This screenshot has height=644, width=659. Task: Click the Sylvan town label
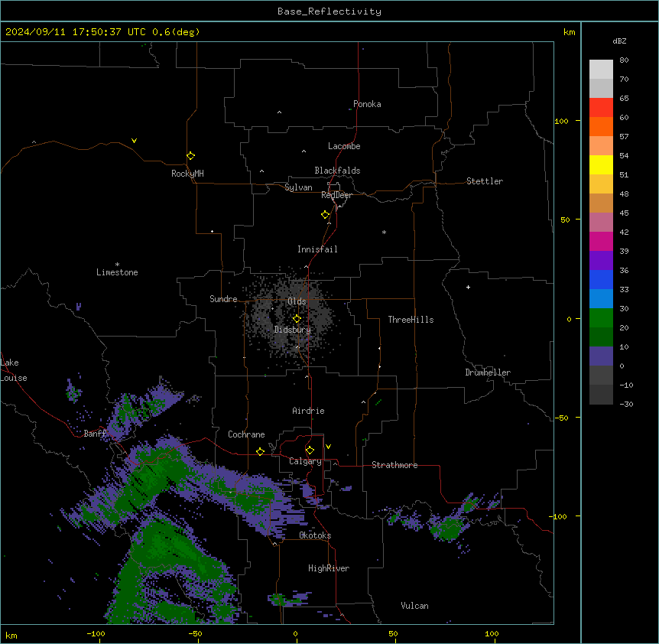pyautogui.click(x=298, y=187)
